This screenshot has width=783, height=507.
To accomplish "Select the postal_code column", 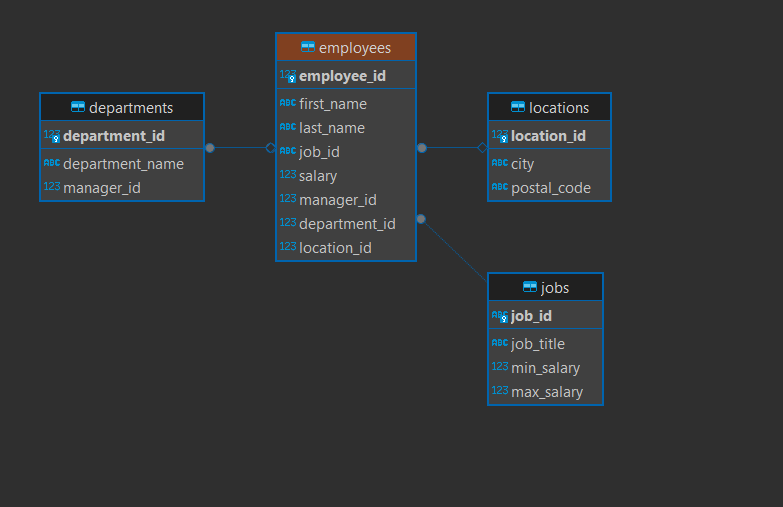I will coord(549,187).
